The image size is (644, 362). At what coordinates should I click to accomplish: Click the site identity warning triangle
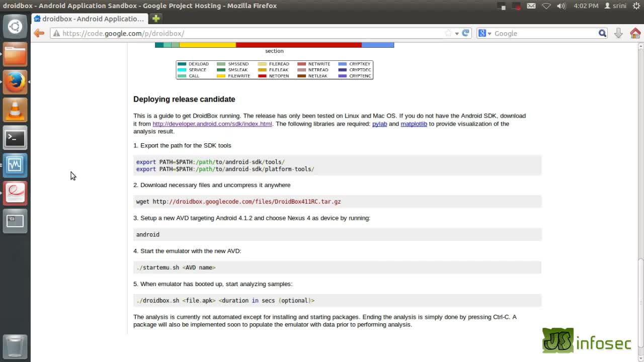click(56, 33)
